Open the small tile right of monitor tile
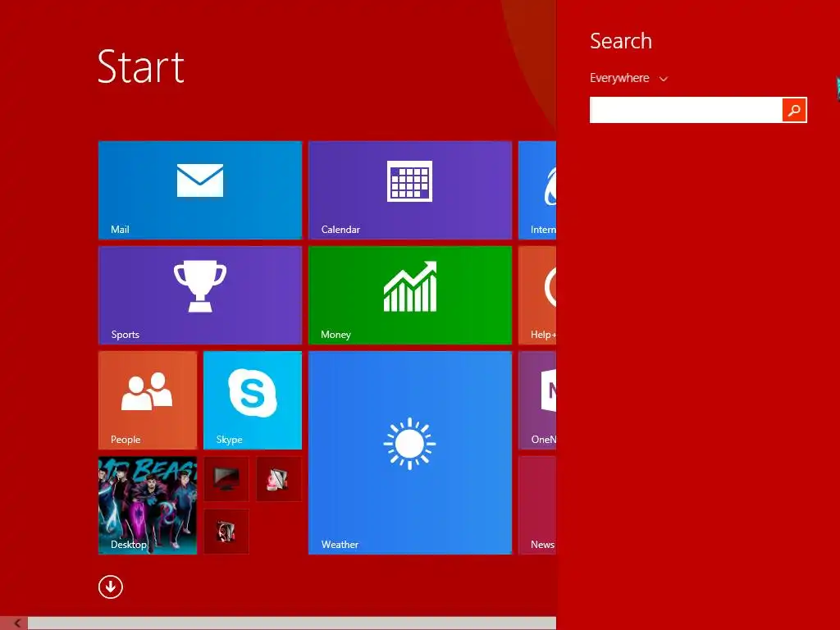 [279, 479]
